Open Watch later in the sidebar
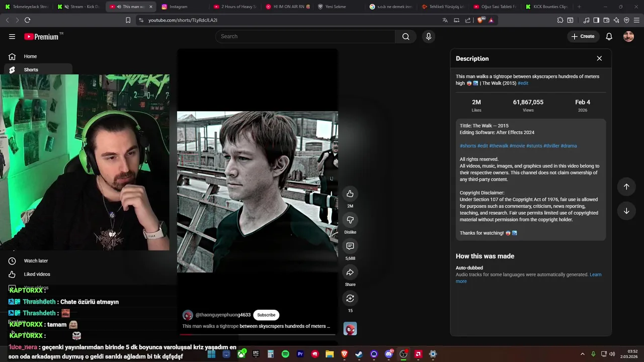644x362 pixels. tap(36, 260)
